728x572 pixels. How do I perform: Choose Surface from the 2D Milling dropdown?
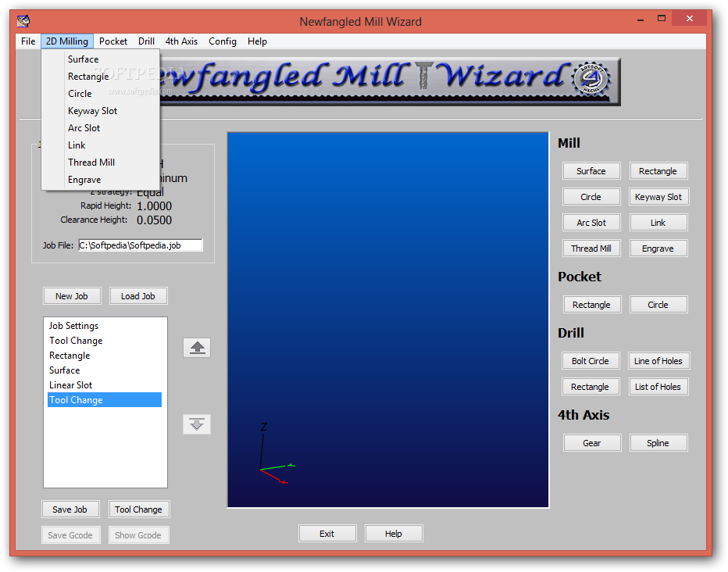101,59
